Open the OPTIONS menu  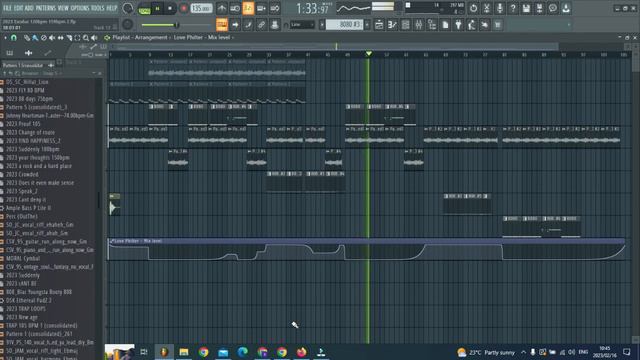point(80,8)
